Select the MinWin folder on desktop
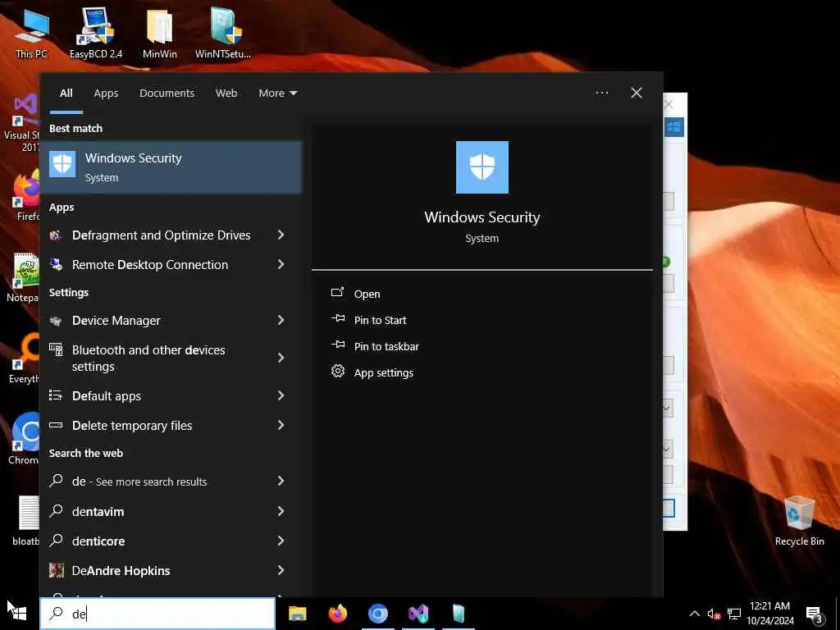This screenshot has width=840, height=630. [160, 32]
